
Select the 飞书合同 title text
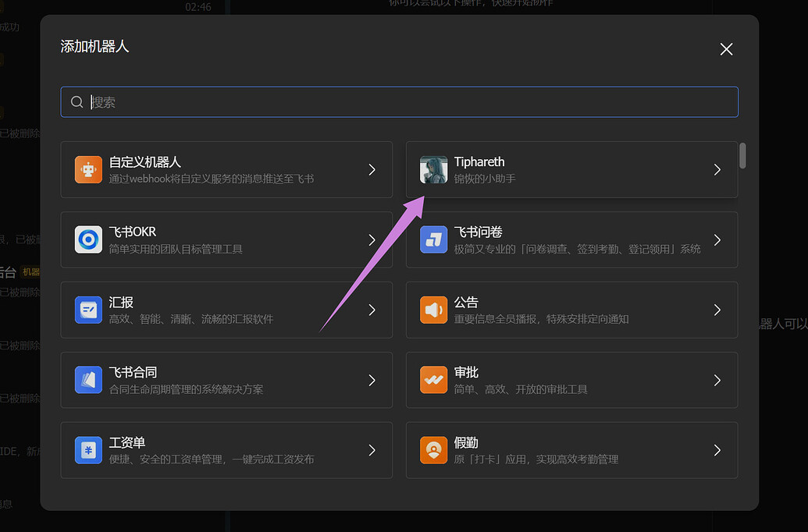(x=133, y=372)
